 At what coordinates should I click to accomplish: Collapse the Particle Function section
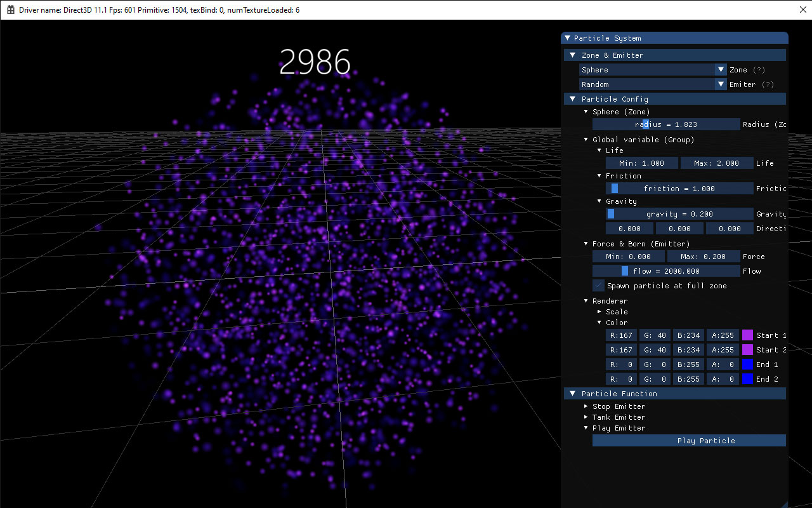572,394
